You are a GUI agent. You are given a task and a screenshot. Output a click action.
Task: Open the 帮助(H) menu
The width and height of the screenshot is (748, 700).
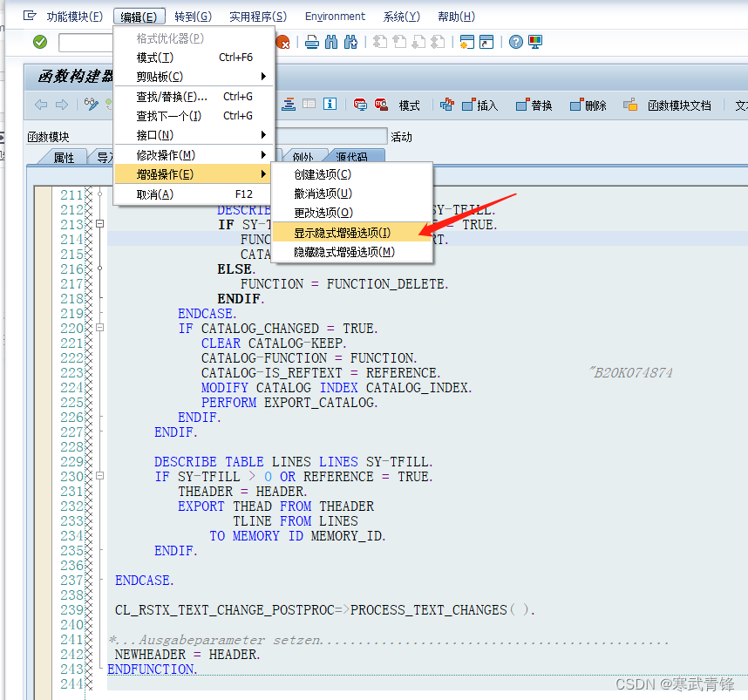457,17
